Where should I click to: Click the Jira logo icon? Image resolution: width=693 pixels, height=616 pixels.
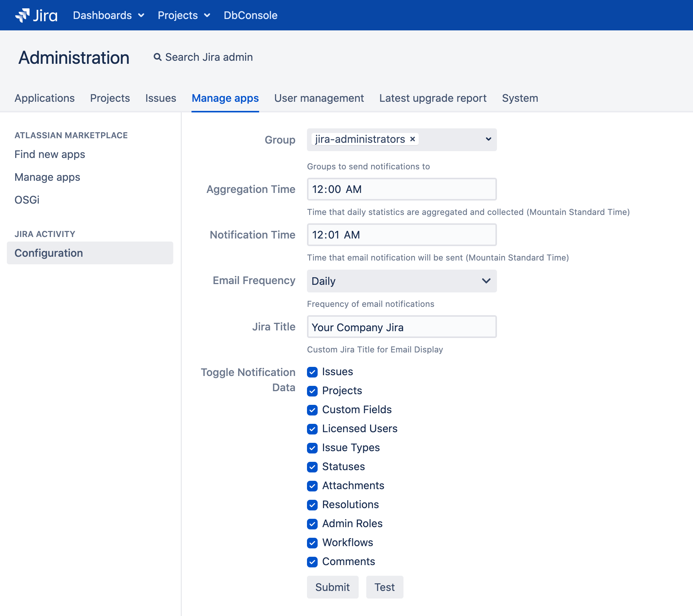tap(36, 15)
